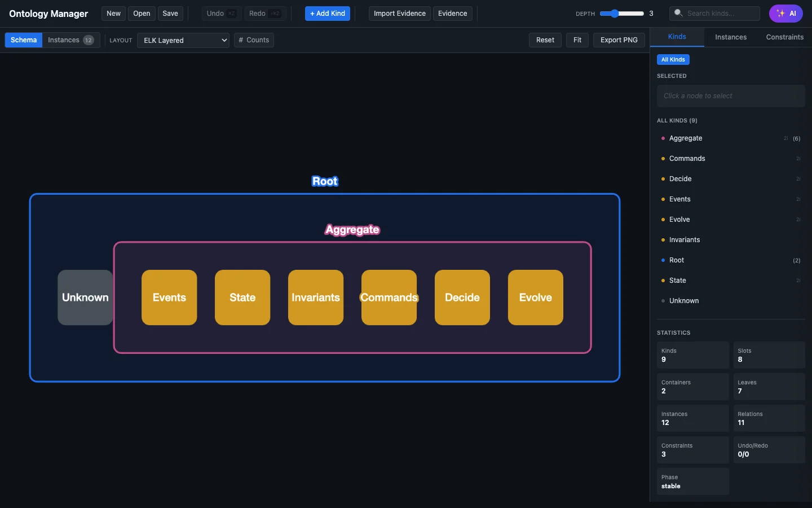Open the AI assistant panel
Image resolution: width=812 pixels, height=508 pixels.
(x=786, y=14)
